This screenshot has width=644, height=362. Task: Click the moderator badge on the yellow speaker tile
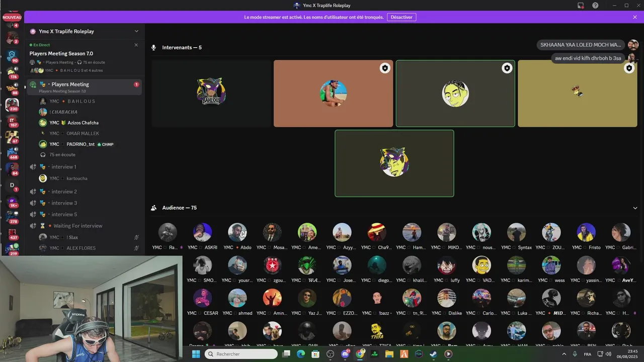[629, 68]
